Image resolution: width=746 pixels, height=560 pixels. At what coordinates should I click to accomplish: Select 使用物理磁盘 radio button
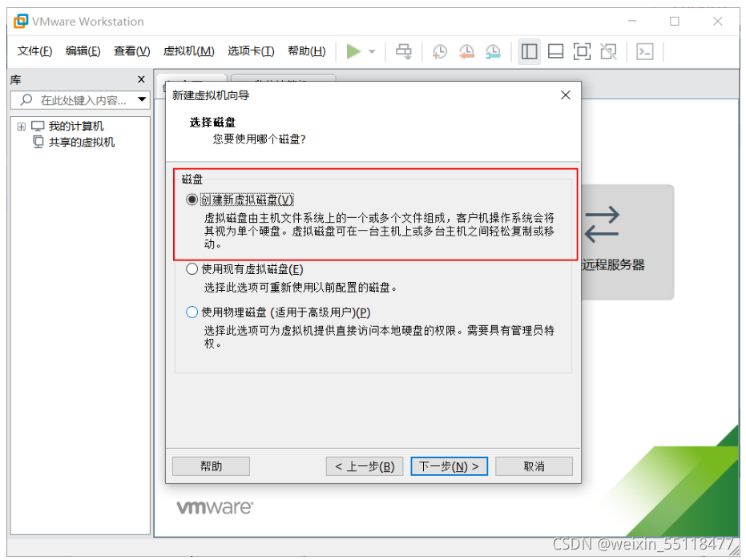[192, 312]
